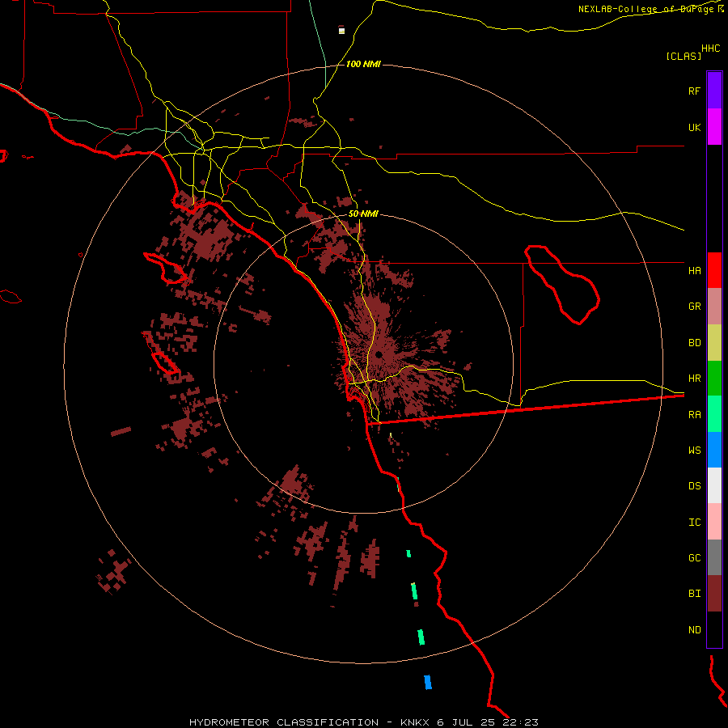Select the IC legend label
The image size is (728, 728).
coord(694,523)
